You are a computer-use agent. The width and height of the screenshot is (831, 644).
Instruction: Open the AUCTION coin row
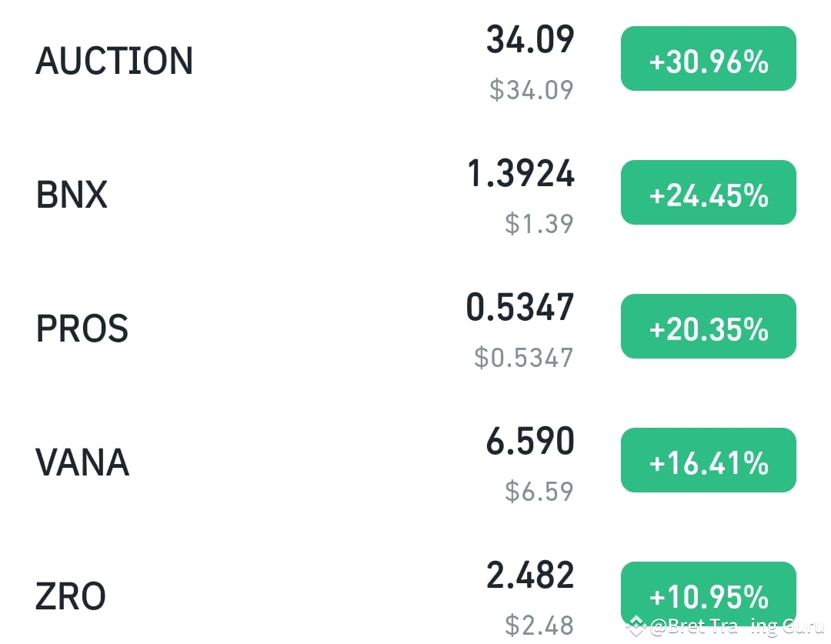[114, 61]
